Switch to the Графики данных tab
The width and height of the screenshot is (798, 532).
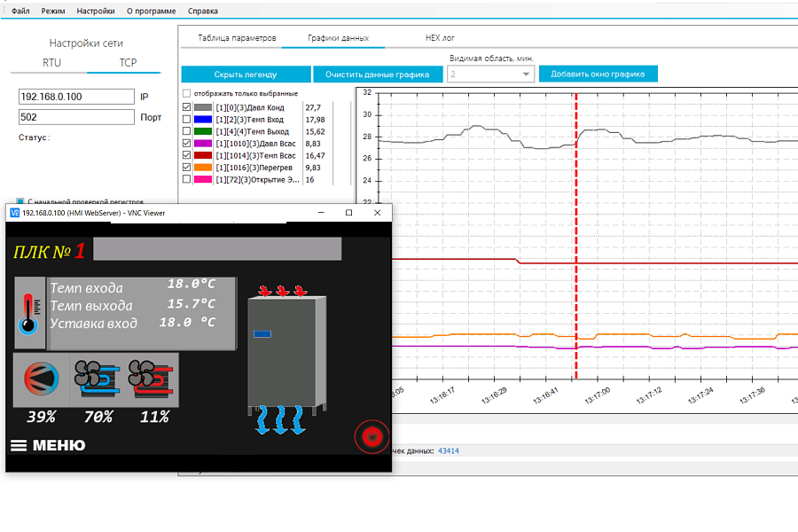[x=338, y=38]
